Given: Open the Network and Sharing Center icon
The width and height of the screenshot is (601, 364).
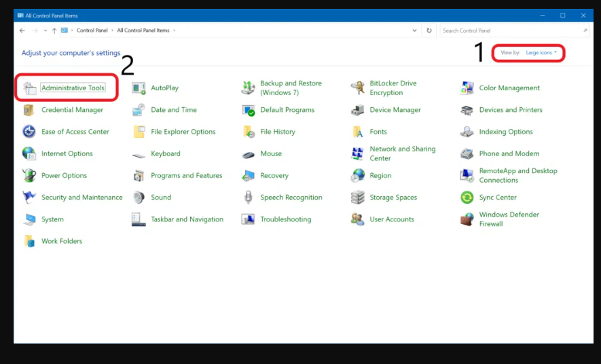Looking at the screenshot, I should click(357, 154).
